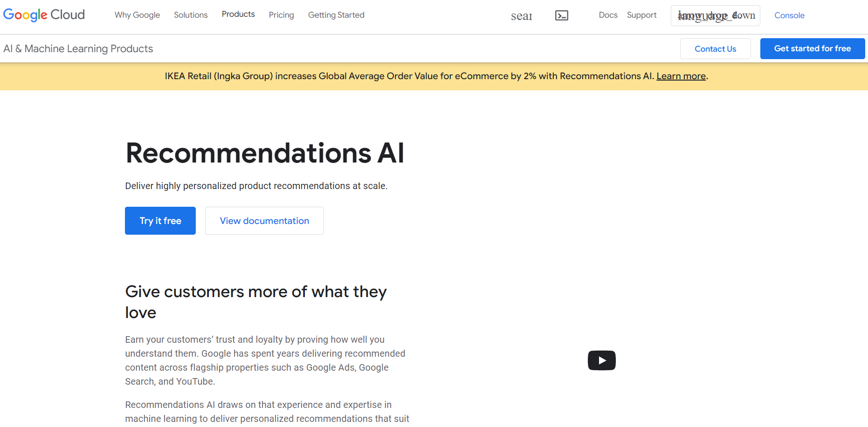Screen dimensions: 868x427
Task: Click View documentation button
Action: (264, 221)
